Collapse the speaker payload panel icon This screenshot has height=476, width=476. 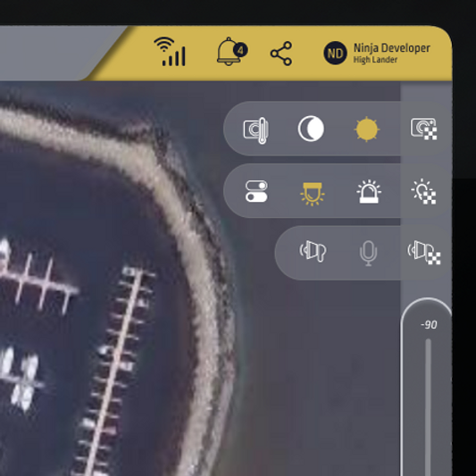click(424, 253)
